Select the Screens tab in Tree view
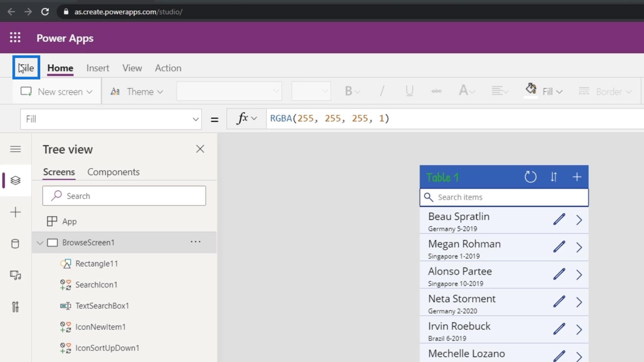Image resolution: width=644 pixels, height=362 pixels. (59, 172)
